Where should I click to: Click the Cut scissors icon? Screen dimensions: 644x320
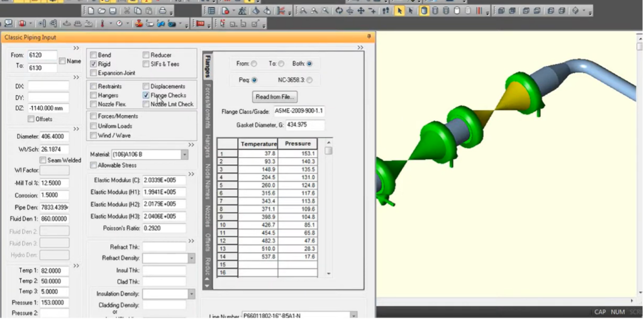(126, 11)
